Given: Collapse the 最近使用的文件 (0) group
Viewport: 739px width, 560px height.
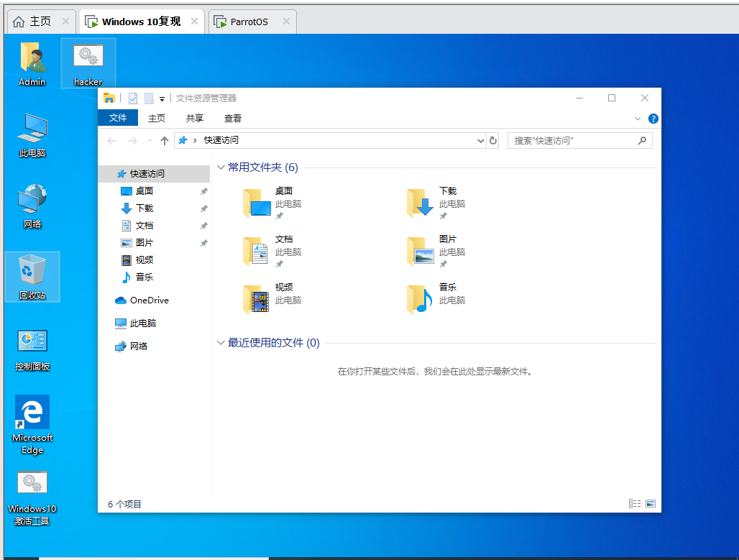Looking at the screenshot, I should point(220,343).
